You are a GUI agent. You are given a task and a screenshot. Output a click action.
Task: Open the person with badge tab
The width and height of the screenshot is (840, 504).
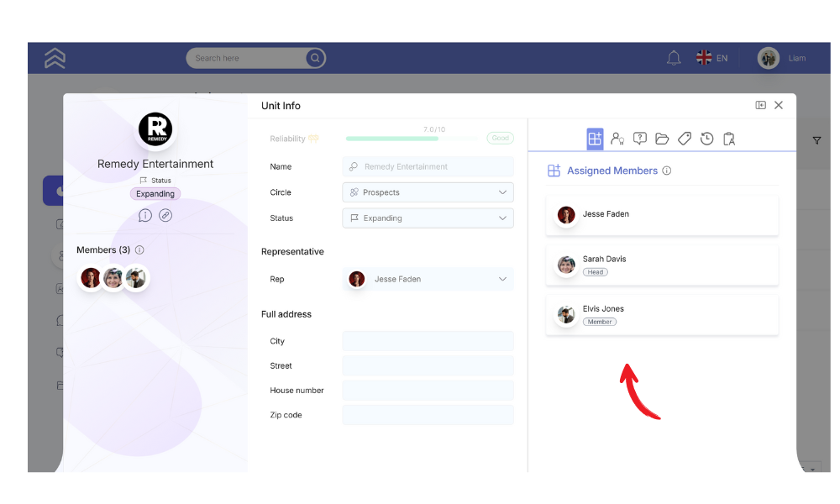[617, 139]
